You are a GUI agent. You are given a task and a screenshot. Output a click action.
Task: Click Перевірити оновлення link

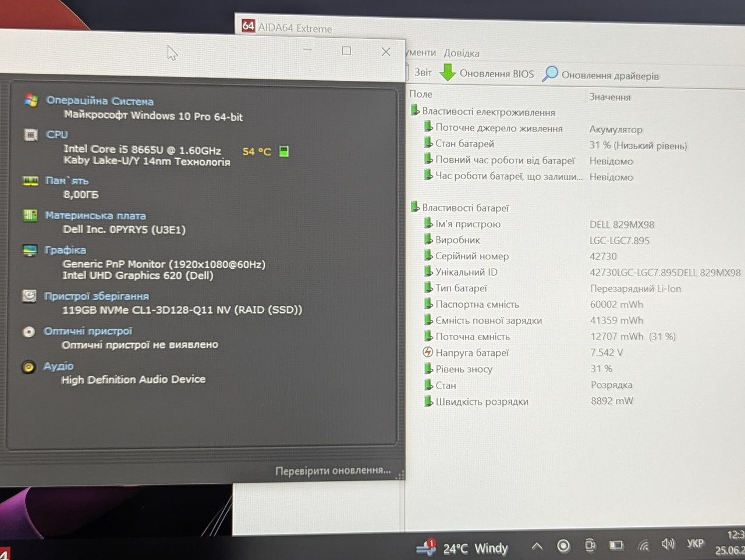pos(333,470)
